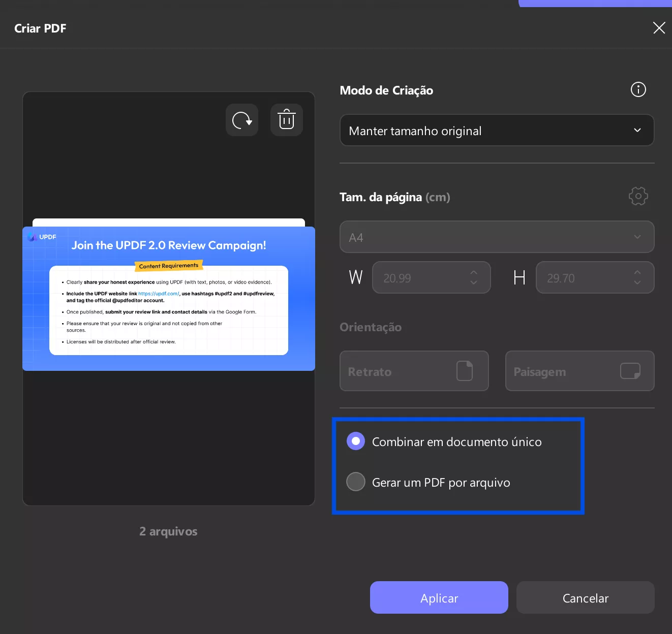Open the Manter tamanho original dropdown
The height and width of the screenshot is (634, 672).
coord(497,130)
